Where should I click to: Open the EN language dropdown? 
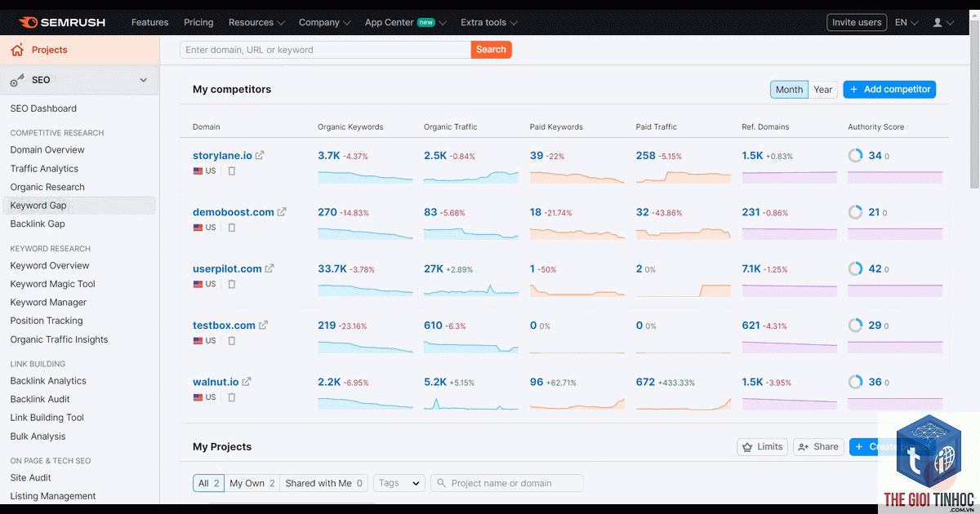[906, 23]
